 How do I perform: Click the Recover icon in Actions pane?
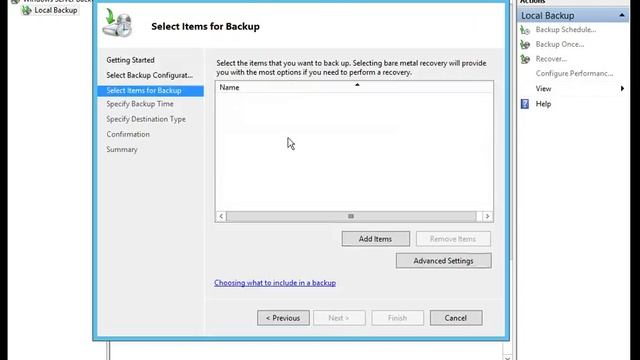tap(525, 59)
